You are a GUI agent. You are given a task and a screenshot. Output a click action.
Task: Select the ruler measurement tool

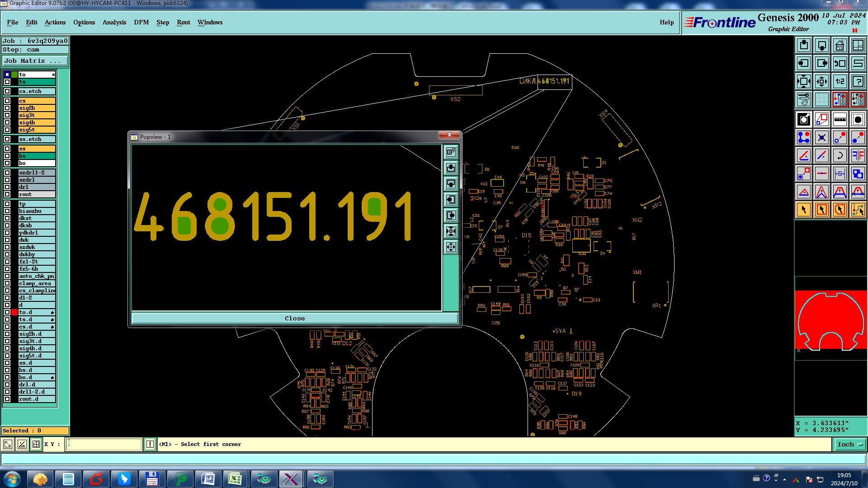(840, 119)
